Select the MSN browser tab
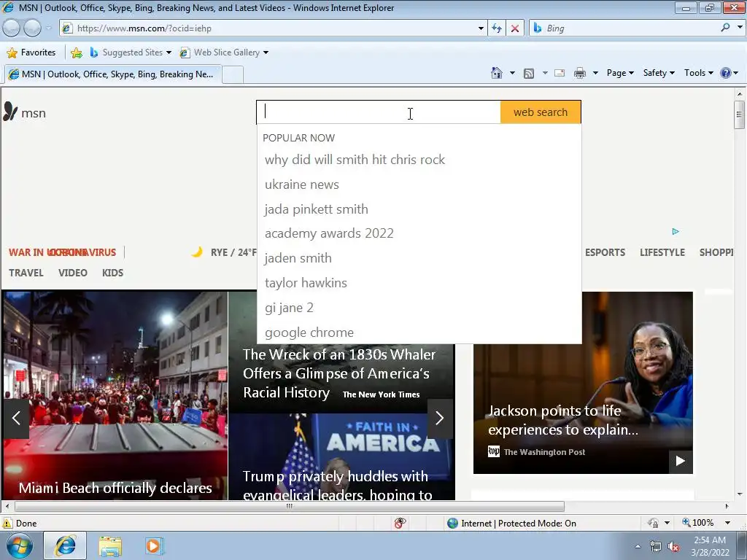747x560 pixels. pyautogui.click(x=112, y=74)
